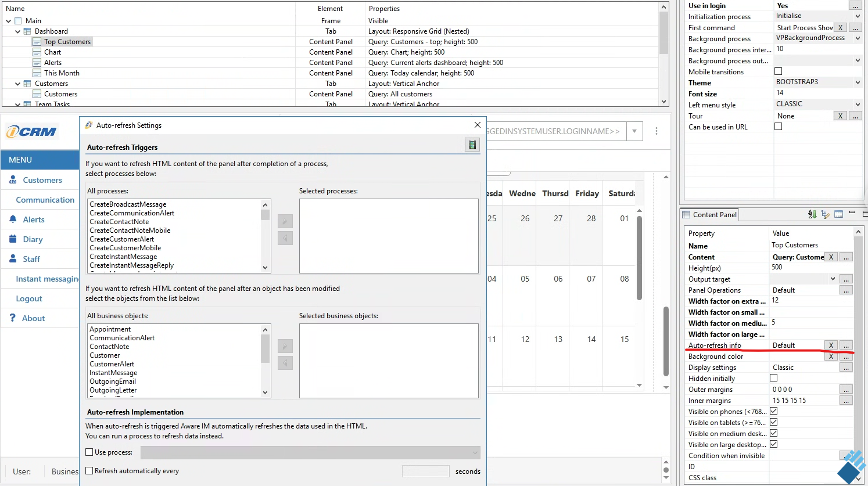
Task: Click the green icon beside Auto-refresh Triggers
Action: [472, 145]
